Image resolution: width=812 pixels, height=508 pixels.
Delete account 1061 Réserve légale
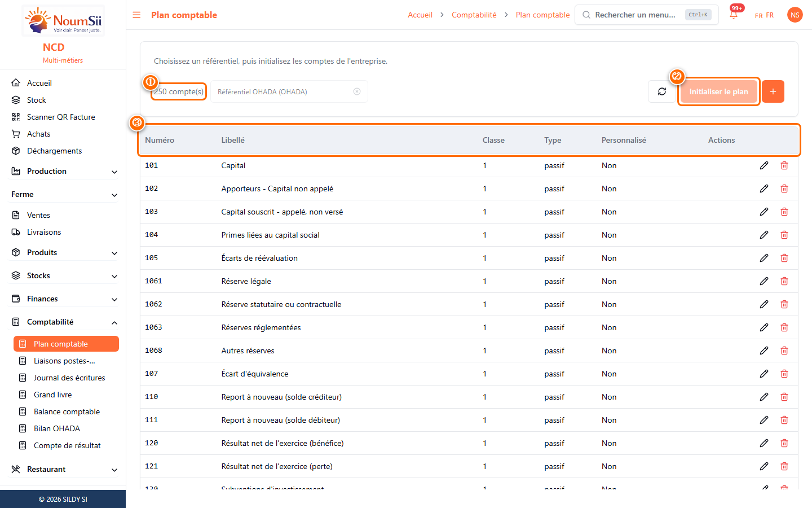[x=784, y=281]
